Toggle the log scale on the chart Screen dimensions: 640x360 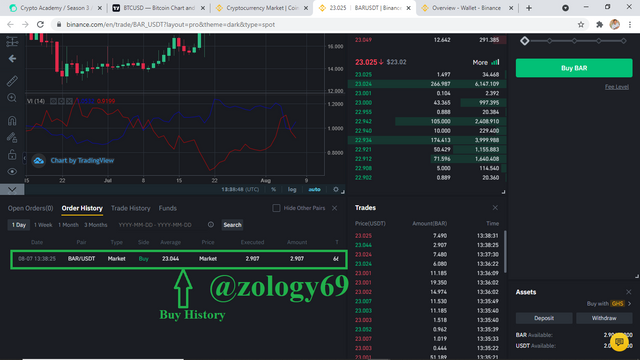click(x=292, y=189)
